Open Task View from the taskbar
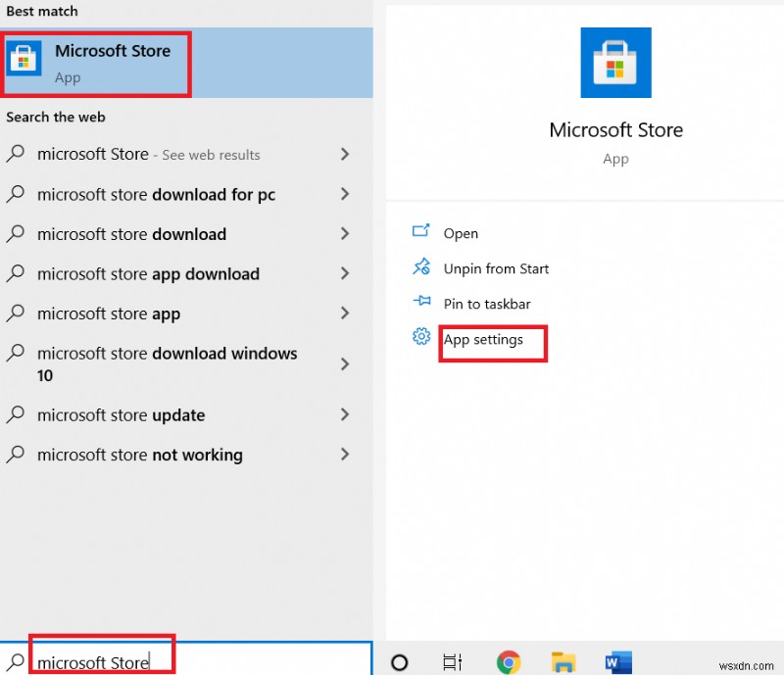Screen dimensions: 784x675 pyautogui.click(x=451, y=662)
